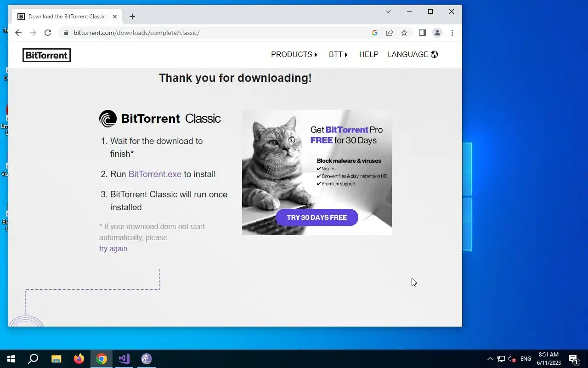The image size is (588, 368).
Task: Click the Get BitTorrent Pro FREE ad text
Action: click(346, 135)
